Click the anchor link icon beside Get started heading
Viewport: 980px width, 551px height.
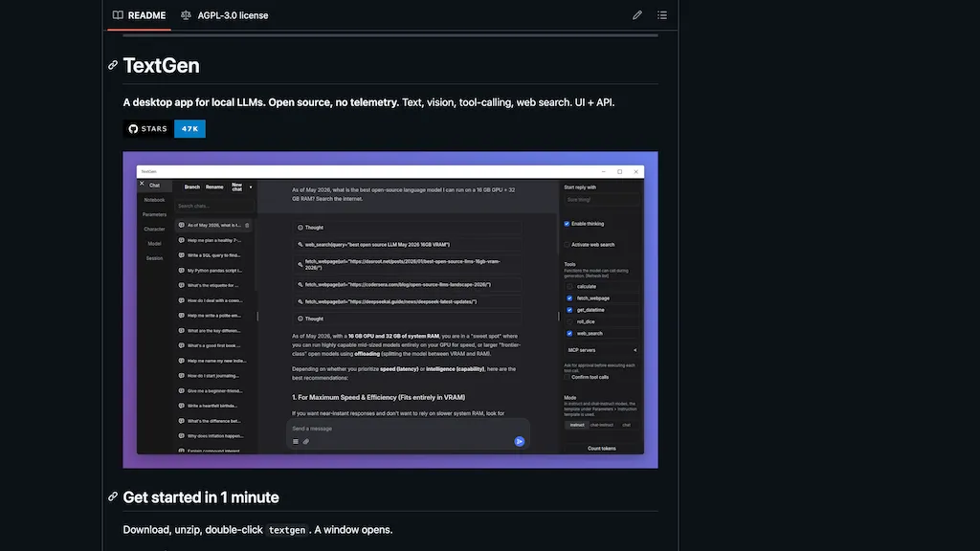113,496
